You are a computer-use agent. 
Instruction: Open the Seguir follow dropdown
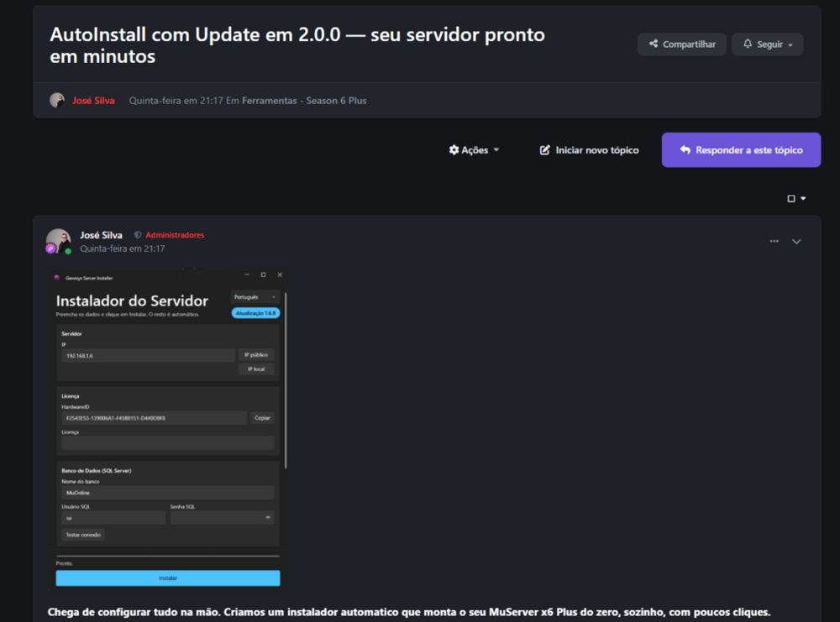tap(767, 44)
